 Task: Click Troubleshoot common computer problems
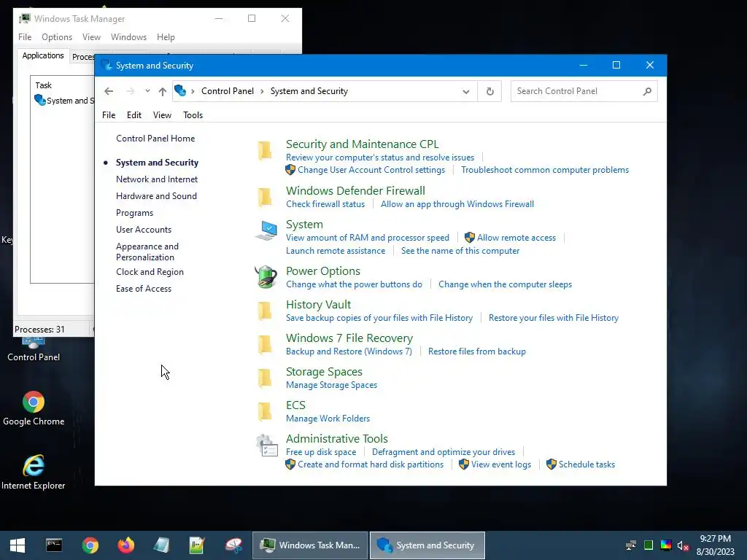(x=545, y=170)
